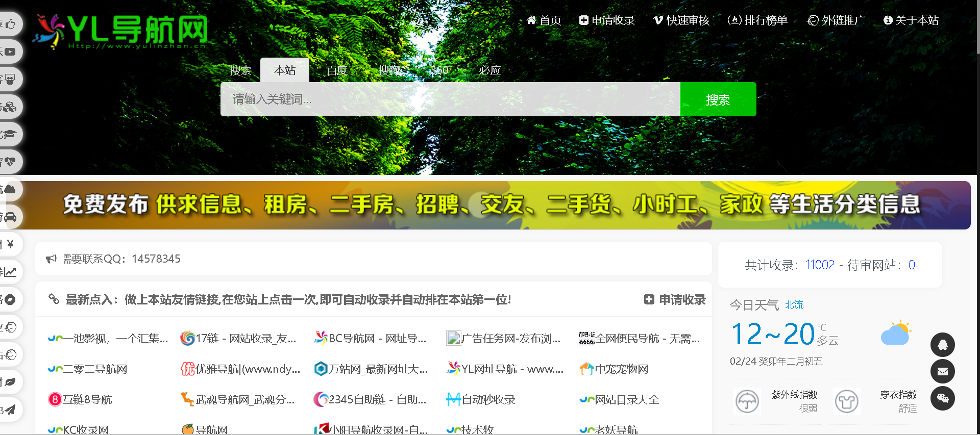Image resolution: width=980 pixels, height=435 pixels.
Task: Open the 广告任务网 link
Action: coord(503,338)
